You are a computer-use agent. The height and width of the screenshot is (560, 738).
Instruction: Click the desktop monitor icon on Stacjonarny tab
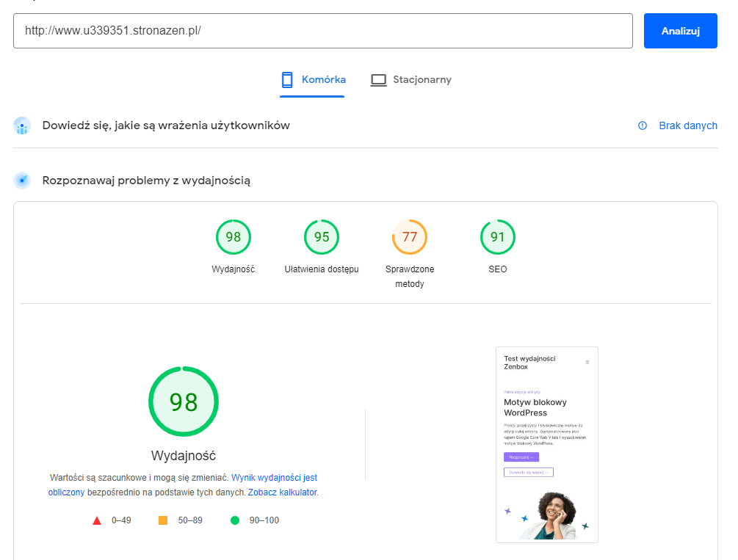tap(378, 81)
